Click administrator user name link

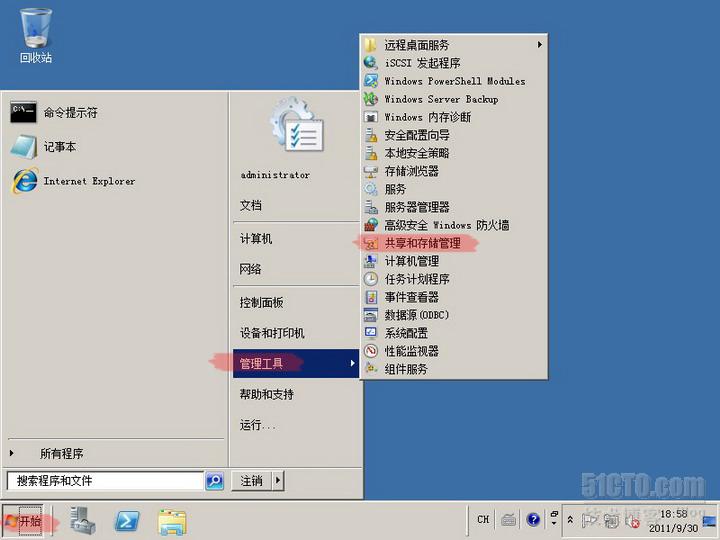pos(275,175)
